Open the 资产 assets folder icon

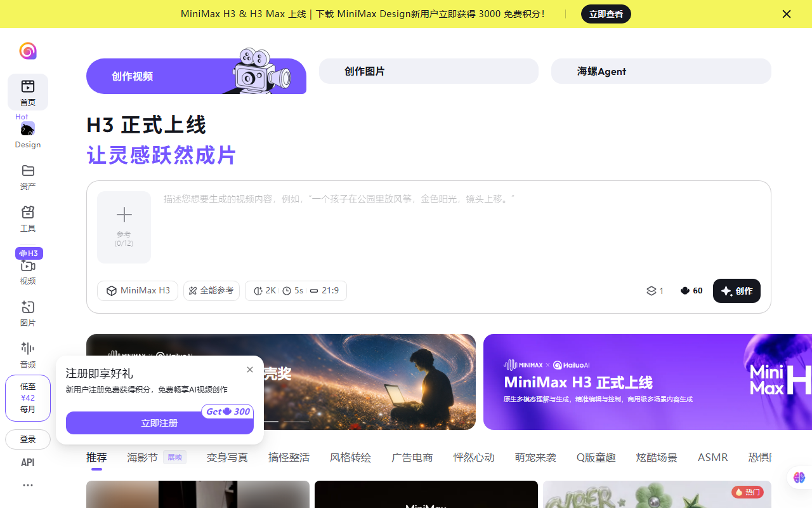pyautogui.click(x=28, y=170)
